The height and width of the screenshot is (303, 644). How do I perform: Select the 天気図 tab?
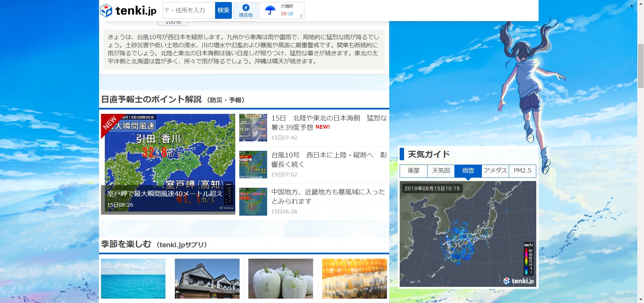point(441,171)
